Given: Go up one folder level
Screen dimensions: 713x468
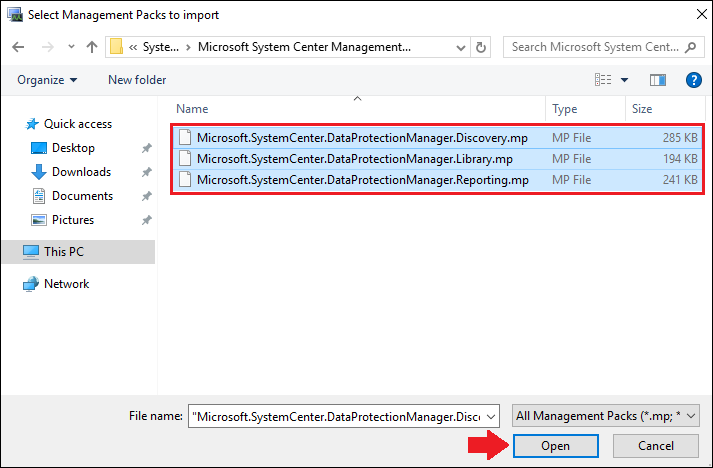Looking at the screenshot, I should [x=92, y=47].
